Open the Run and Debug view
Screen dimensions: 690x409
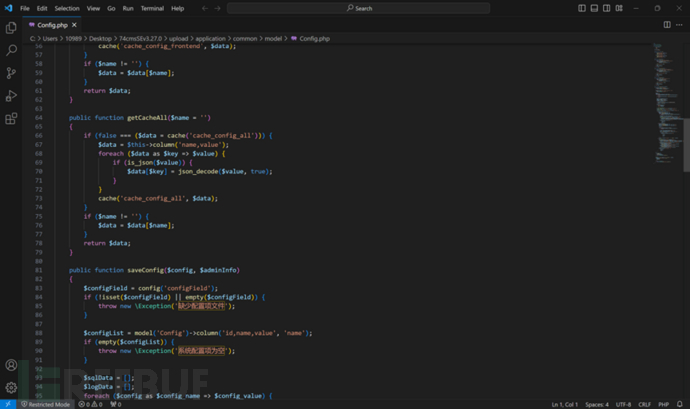[11, 96]
